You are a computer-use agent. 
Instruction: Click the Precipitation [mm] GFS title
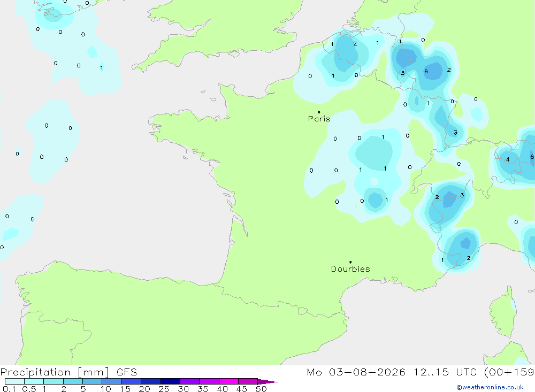pos(68,372)
